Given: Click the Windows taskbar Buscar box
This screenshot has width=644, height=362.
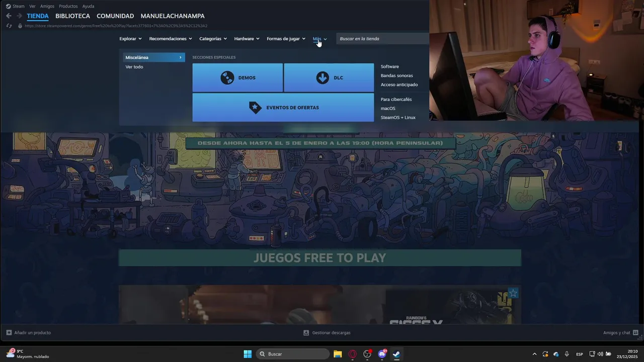Looking at the screenshot, I should (293, 354).
